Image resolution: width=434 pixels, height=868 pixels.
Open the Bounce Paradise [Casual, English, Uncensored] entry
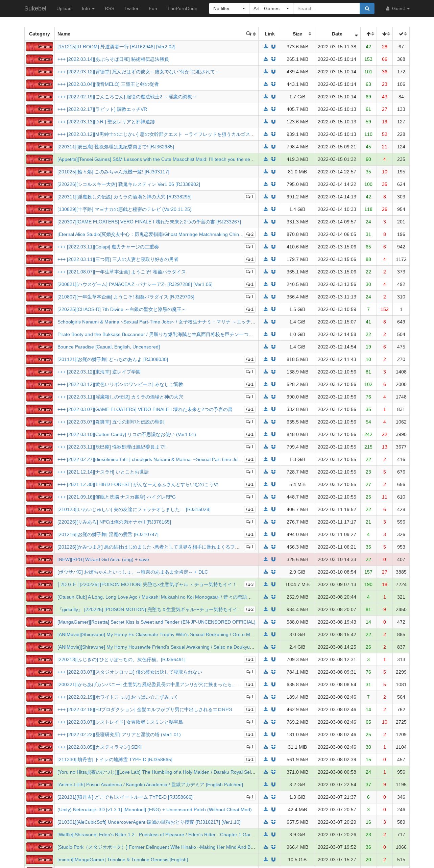[x=108, y=347]
